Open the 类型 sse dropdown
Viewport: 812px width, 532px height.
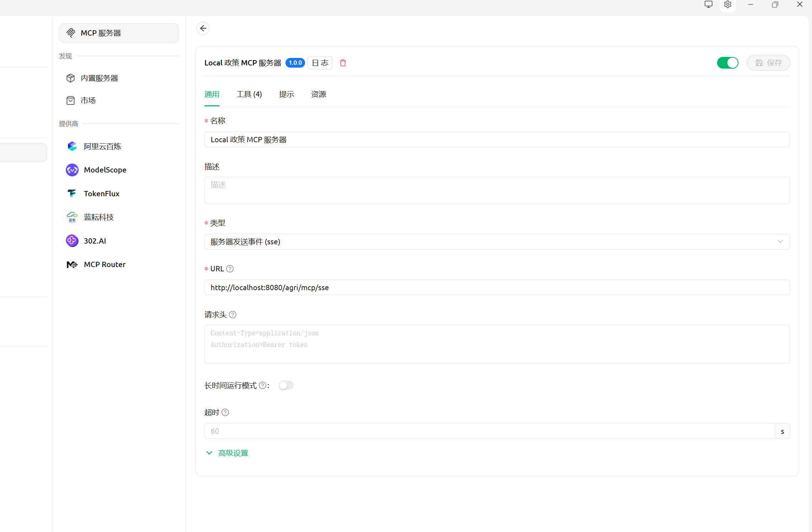point(497,242)
